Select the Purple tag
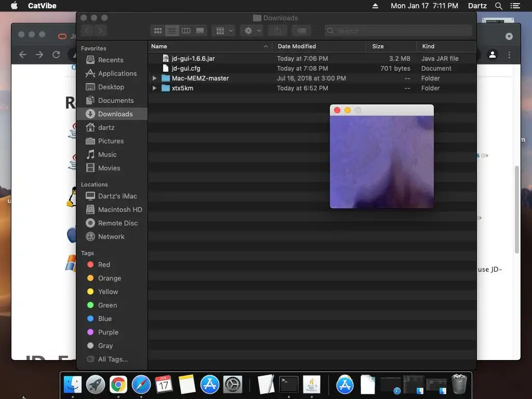532x399 pixels. click(112, 332)
